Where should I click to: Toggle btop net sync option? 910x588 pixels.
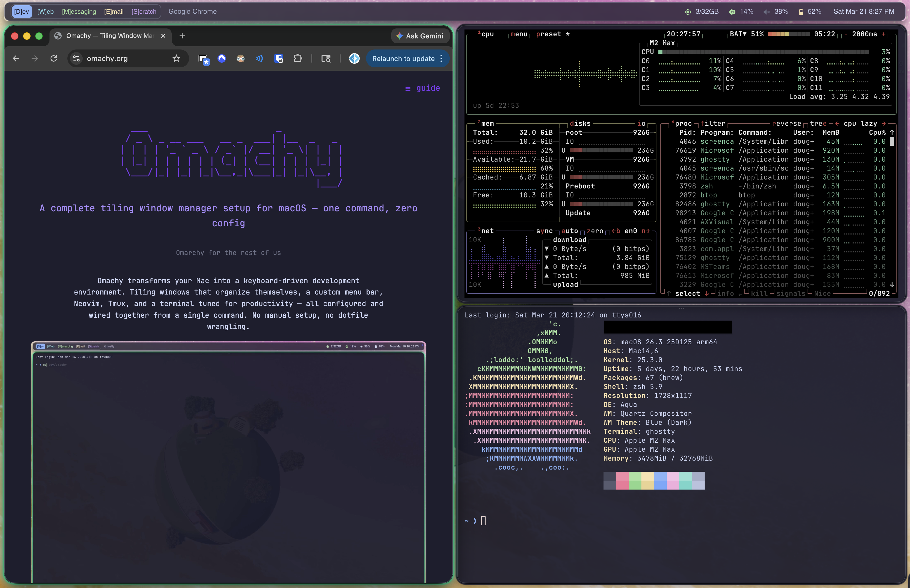click(544, 231)
